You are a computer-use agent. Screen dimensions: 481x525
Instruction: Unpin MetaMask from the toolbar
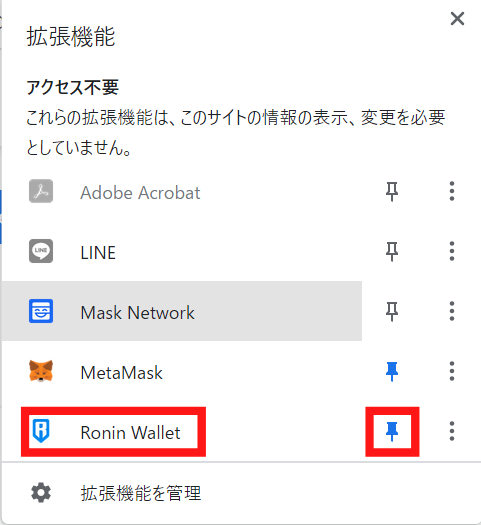click(x=392, y=372)
